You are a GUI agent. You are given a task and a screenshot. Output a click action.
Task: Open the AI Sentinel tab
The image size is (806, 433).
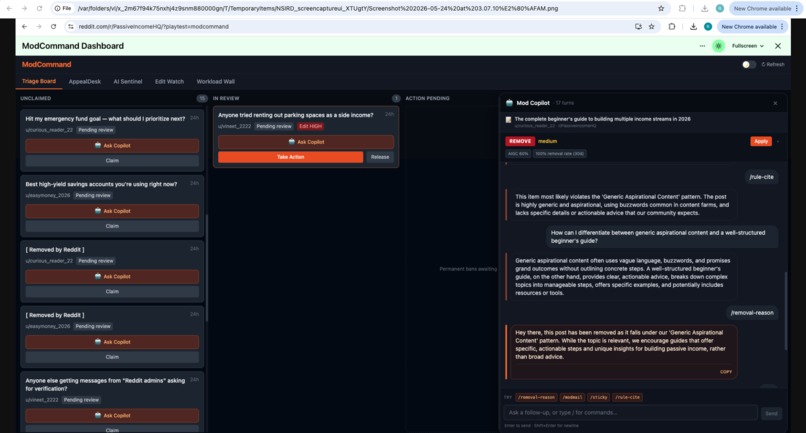(127, 82)
